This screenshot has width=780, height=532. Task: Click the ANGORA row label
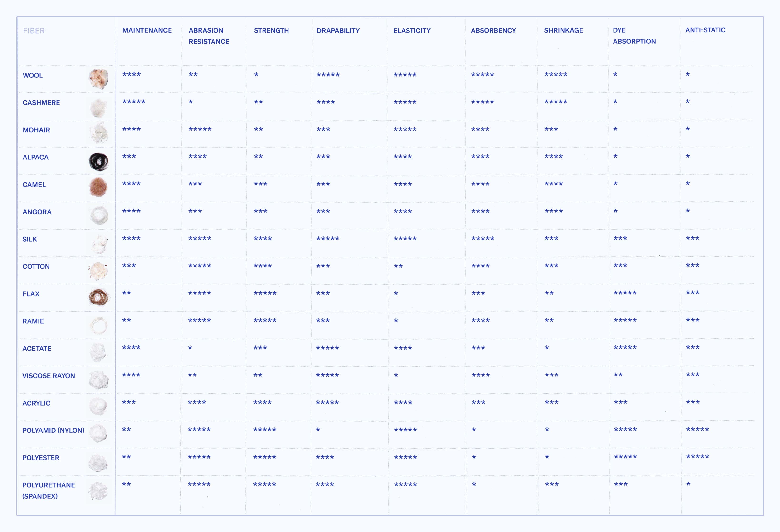[x=37, y=212]
